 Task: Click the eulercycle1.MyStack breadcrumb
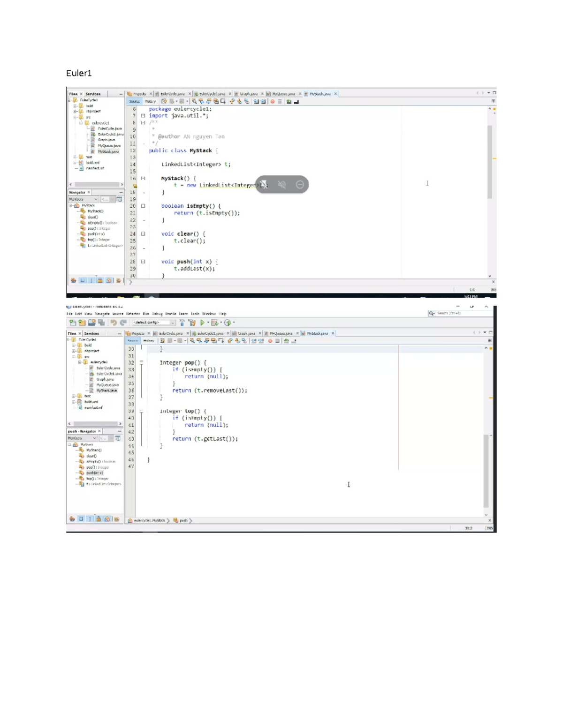coord(149,520)
